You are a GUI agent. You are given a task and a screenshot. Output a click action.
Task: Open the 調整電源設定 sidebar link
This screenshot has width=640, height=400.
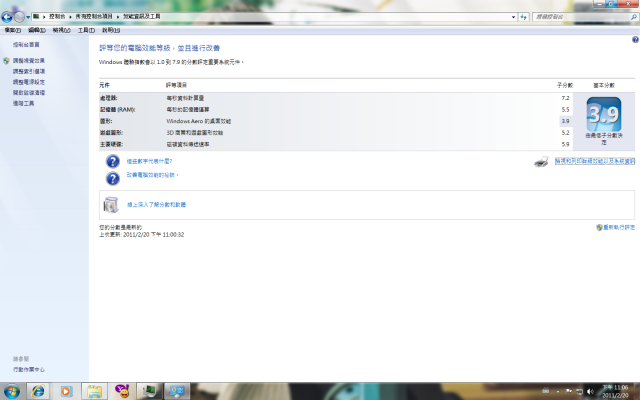tap(29, 82)
